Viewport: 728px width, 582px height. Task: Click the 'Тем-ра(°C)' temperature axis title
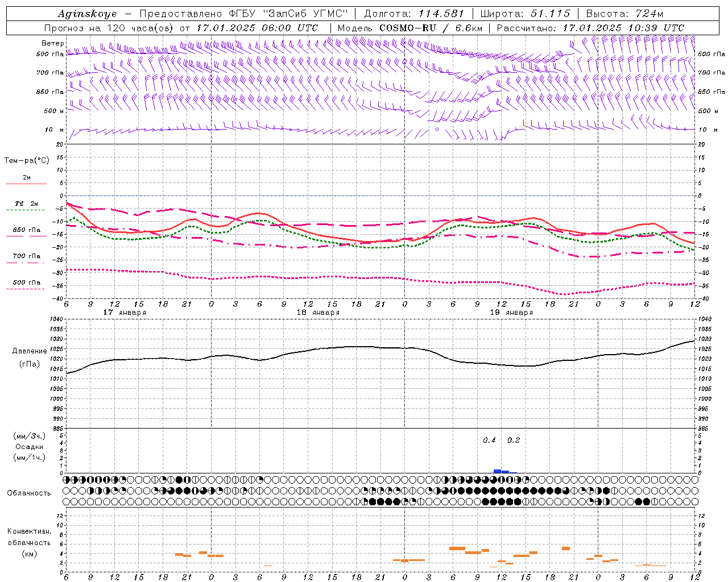(x=27, y=161)
